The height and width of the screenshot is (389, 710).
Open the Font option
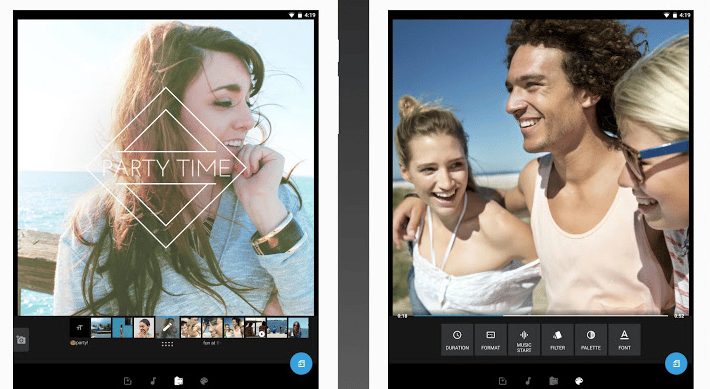[624, 340]
